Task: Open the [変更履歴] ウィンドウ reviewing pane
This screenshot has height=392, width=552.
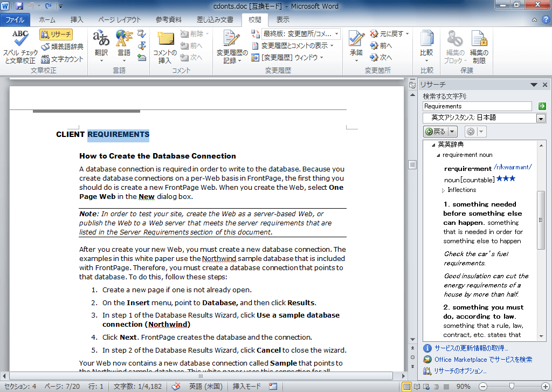Action: [287, 57]
